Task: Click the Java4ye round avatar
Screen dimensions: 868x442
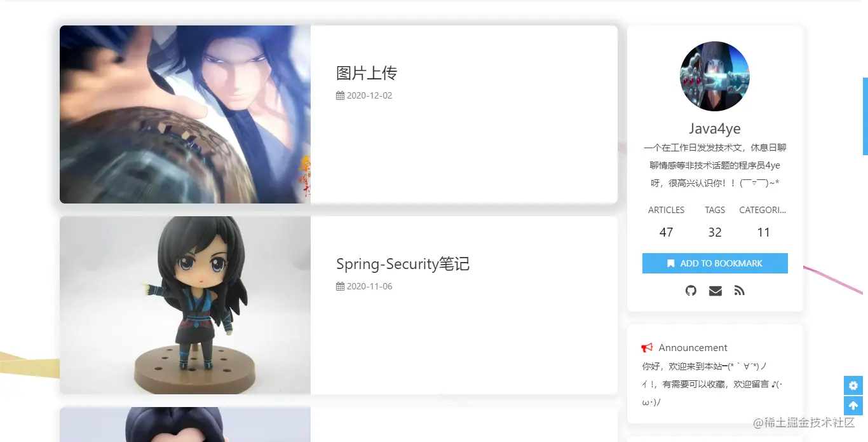Action: click(x=715, y=76)
